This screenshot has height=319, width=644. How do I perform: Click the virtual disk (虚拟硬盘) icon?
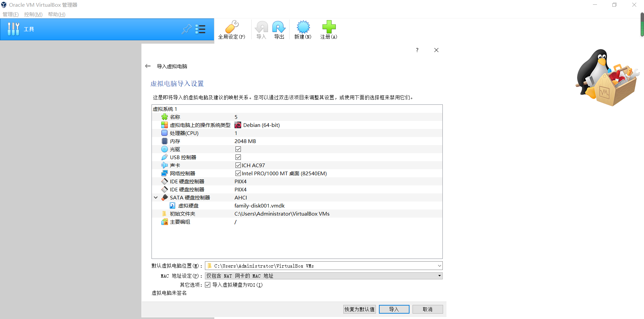click(172, 206)
